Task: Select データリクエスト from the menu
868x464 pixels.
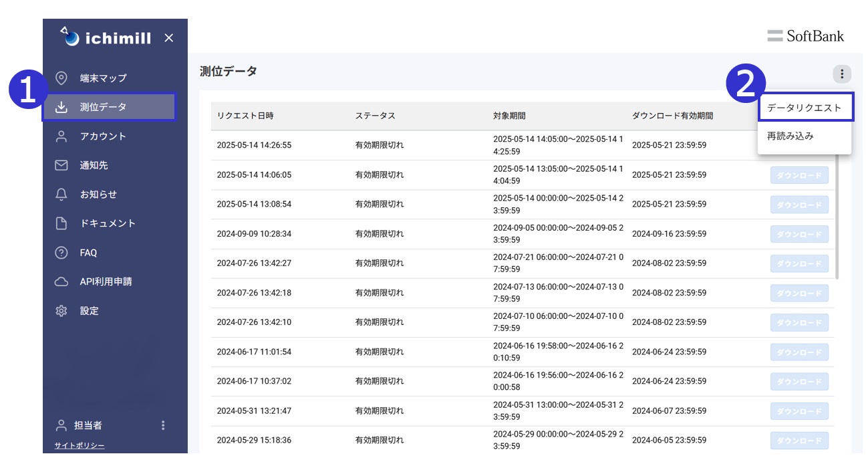Action: click(805, 107)
